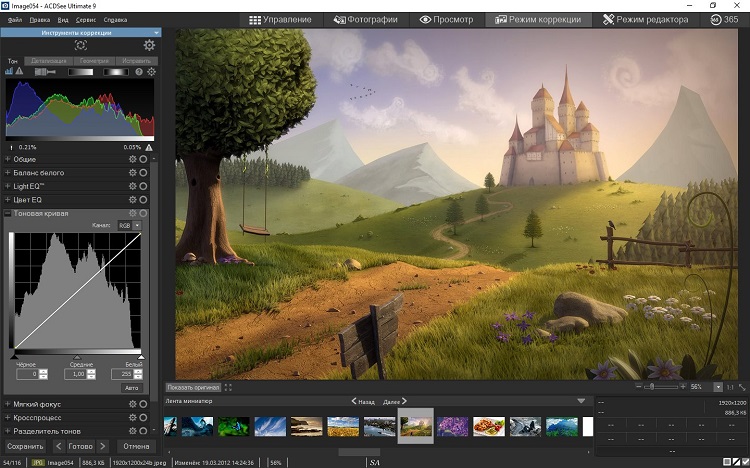Open the gear settings for Тоновая кривая
The width and height of the screenshot is (750, 468).
(x=132, y=213)
